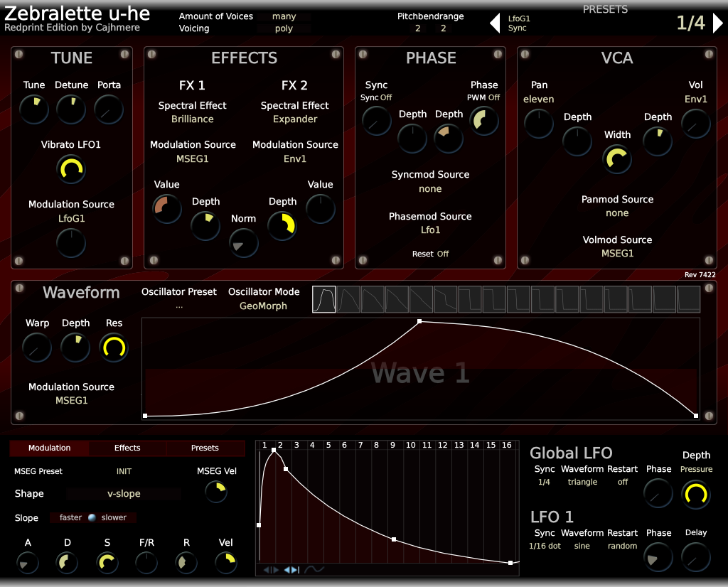
Task: Open the Global LFO Waveform triangle menu
Action: pos(582,482)
